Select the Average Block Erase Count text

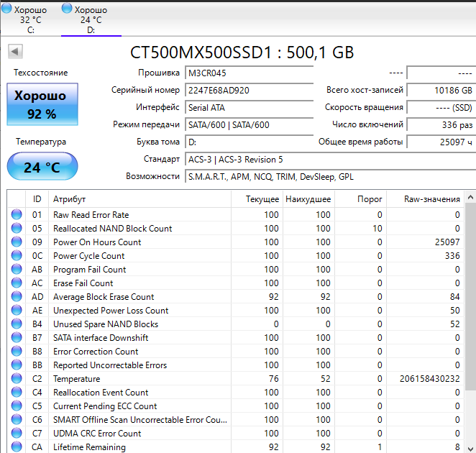point(104,297)
